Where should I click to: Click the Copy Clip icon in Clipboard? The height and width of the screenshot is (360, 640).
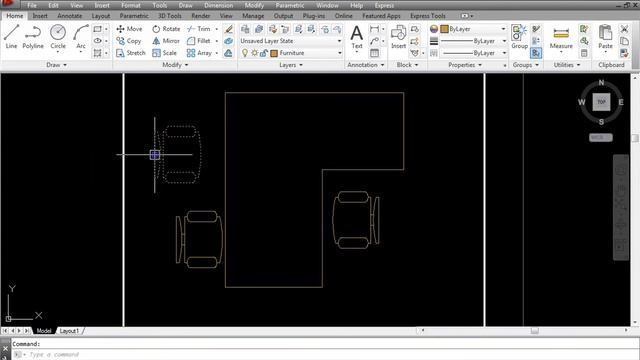coord(624,41)
